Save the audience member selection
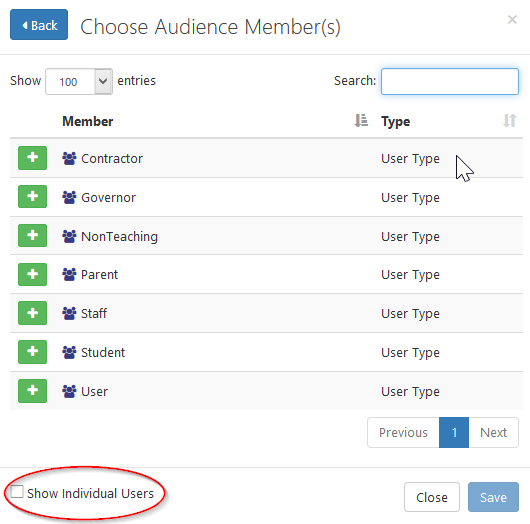This screenshot has height=524, width=530. point(493,497)
